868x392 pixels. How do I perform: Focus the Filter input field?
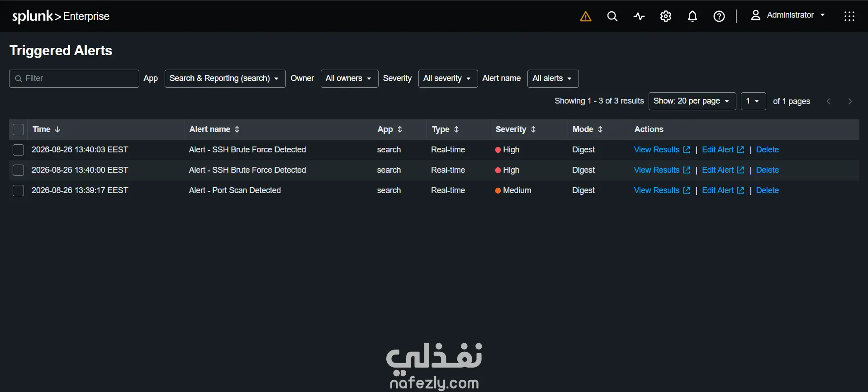[x=74, y=79]
